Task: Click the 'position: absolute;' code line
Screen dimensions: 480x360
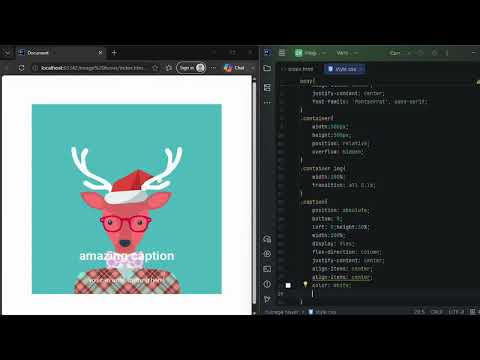Action: point(341,210)
